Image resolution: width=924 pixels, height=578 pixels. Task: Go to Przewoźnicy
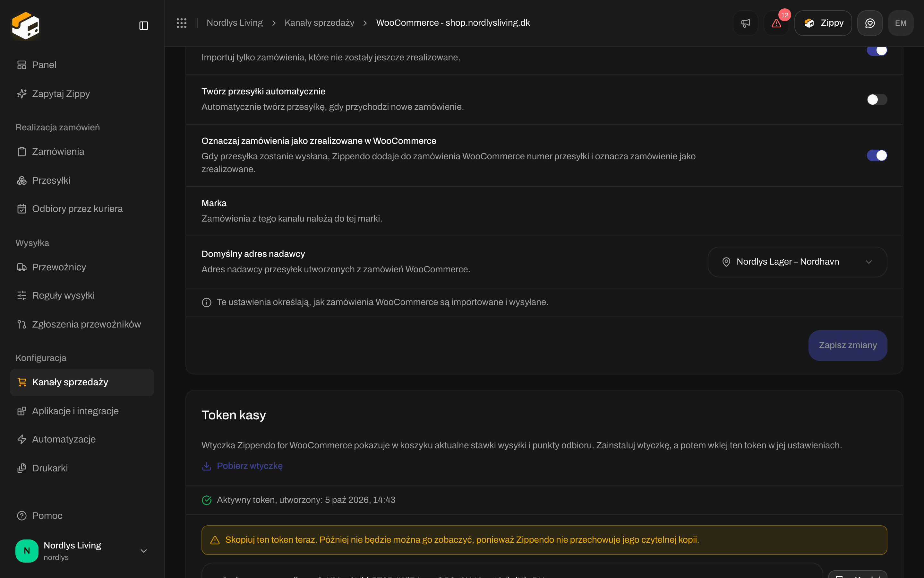click(82, 267)
